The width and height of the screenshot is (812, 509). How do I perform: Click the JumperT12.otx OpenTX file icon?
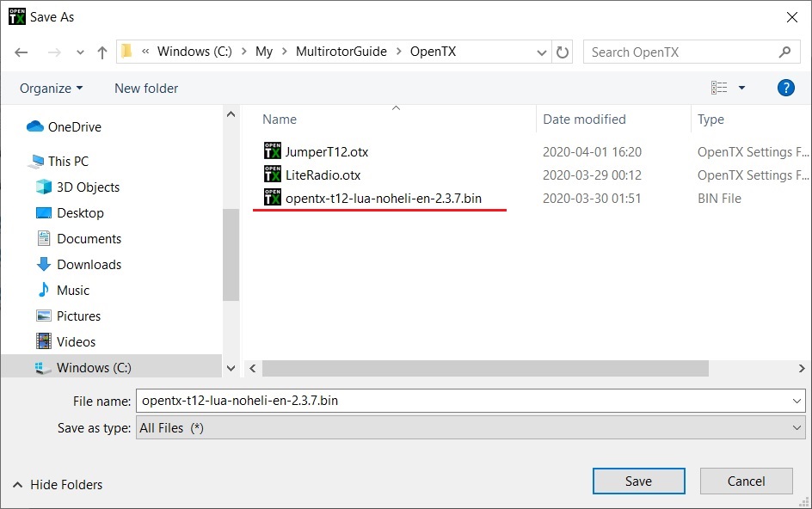[x=273, y=150]
